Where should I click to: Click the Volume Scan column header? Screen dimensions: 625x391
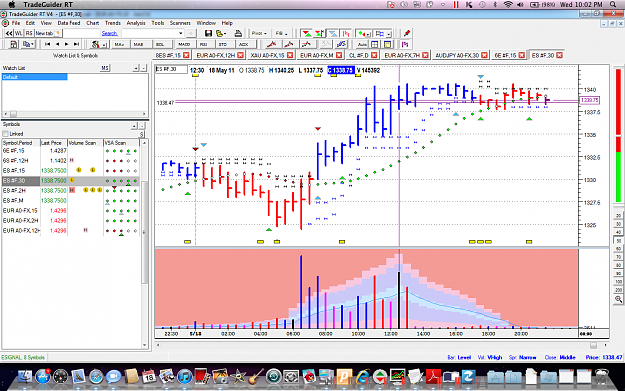(x=85, y=143)
